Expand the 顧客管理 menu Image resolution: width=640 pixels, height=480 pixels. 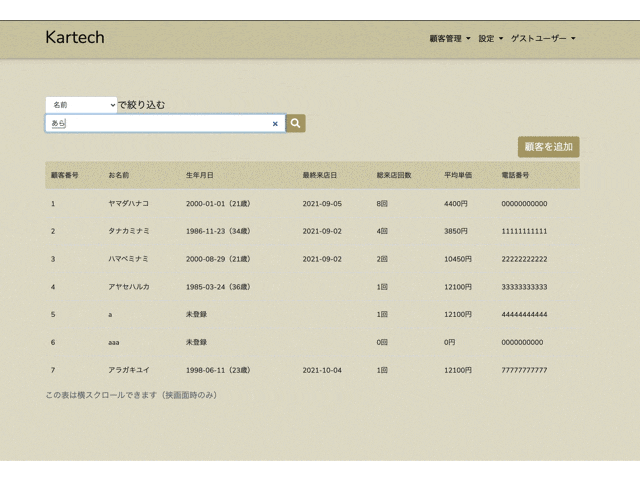(x=450, y=38)
